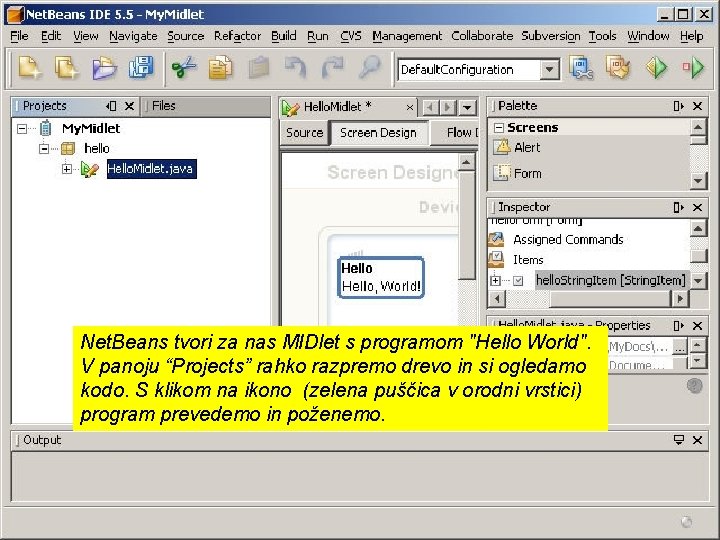Open the Management menu
The image size is (720, 540).
click(407, 36)
